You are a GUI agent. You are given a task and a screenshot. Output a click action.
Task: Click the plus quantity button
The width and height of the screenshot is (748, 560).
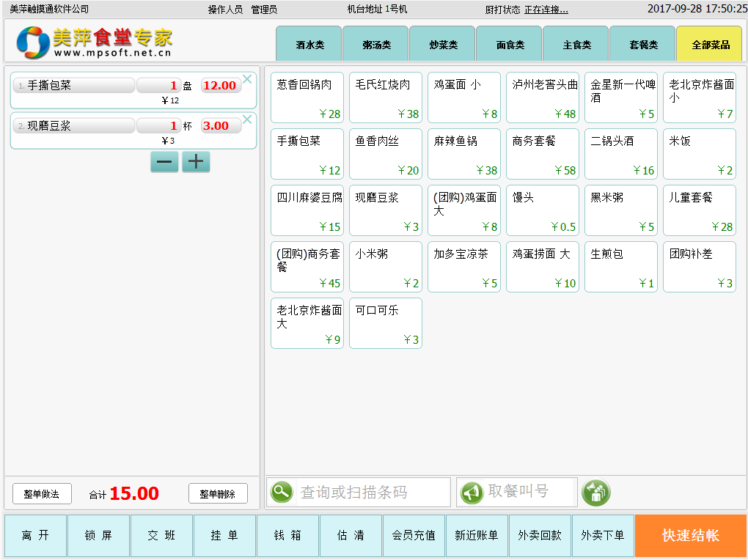click(196, 162)
